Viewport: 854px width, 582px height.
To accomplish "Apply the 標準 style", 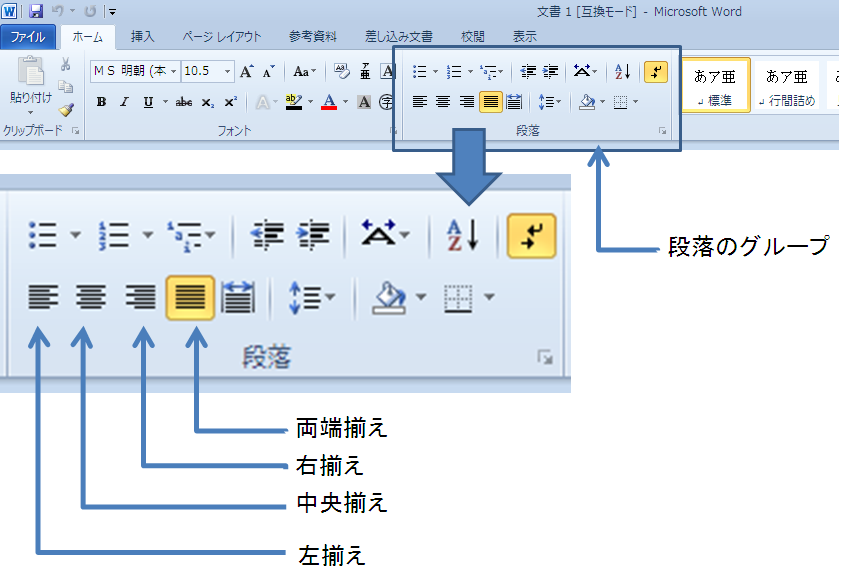I will pos(715,85).
